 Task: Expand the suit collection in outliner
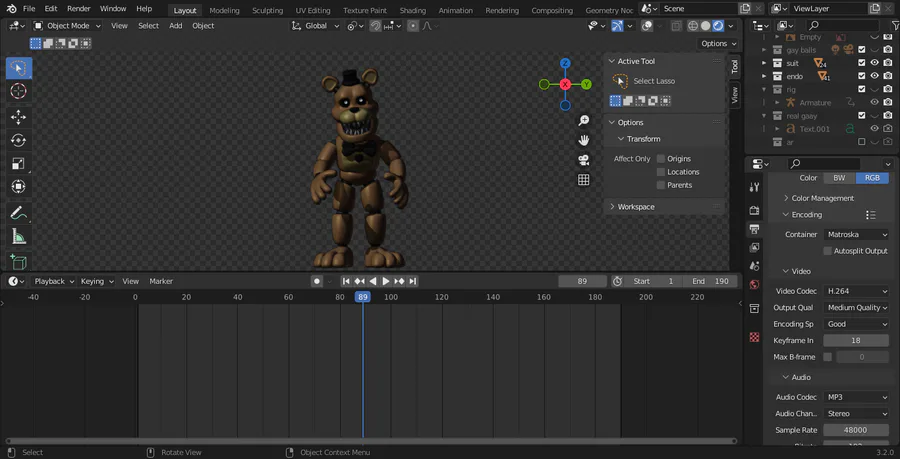point(764,63)
